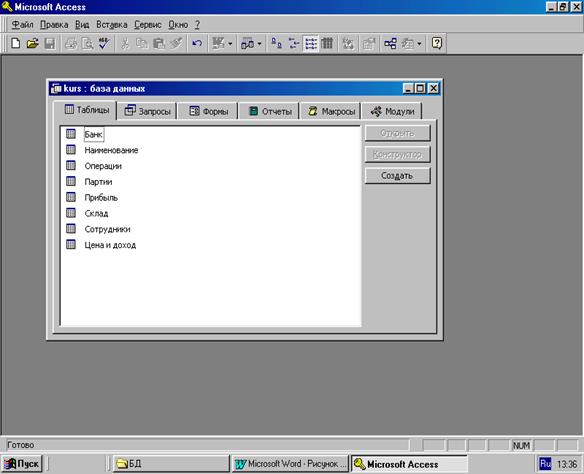Expand the New Object dropdown arrow

coord(419,44)
